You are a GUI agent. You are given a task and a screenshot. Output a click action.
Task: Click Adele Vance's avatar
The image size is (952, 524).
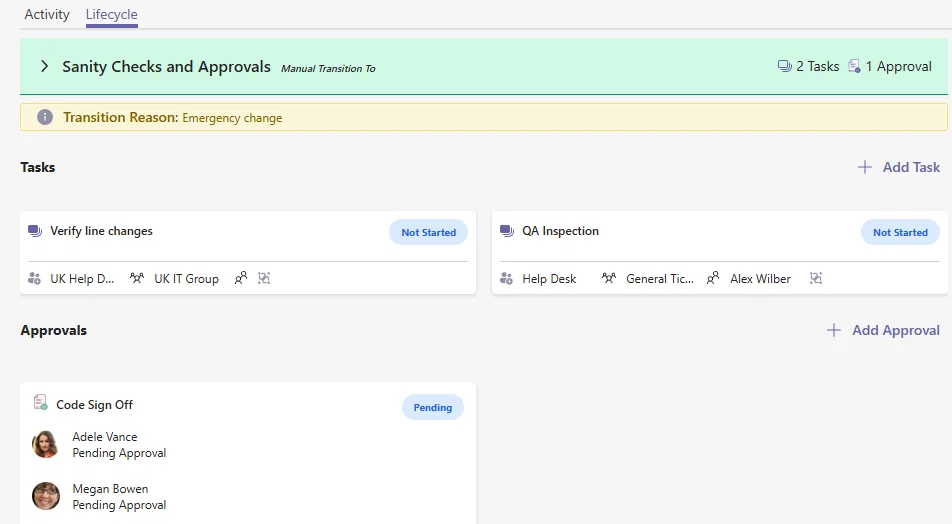pos(46,444)
